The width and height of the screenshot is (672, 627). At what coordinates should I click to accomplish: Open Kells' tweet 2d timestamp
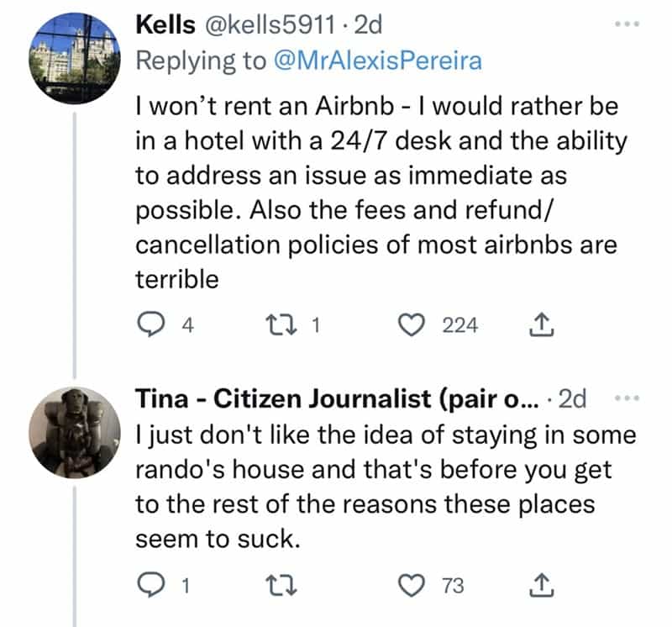(368, 25)
